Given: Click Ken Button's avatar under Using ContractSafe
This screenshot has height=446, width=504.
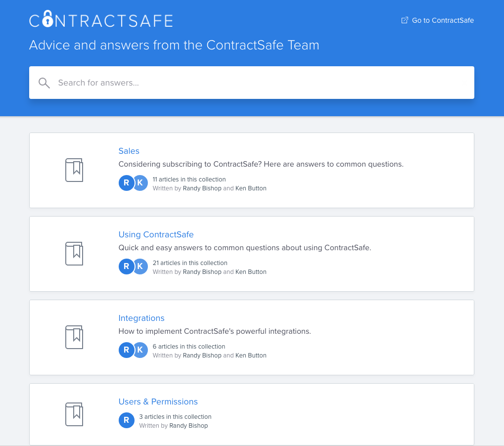Looking at the screenshot, I should tap(140, 266).
